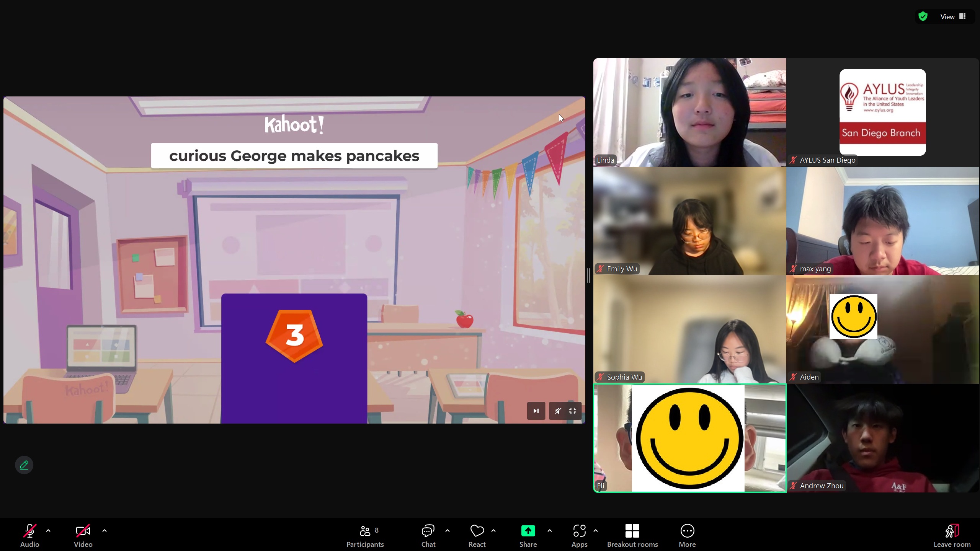Image resolution: width=980 pixels, height=551 pixels.
Task: Expand the Chat options caret
Action: pyautogui.click(x=448, y=531)
